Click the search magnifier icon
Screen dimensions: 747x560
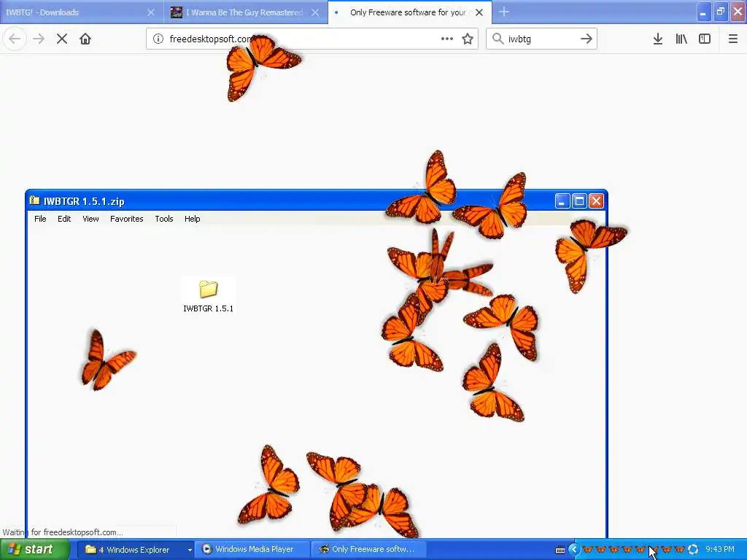(498, 39)
